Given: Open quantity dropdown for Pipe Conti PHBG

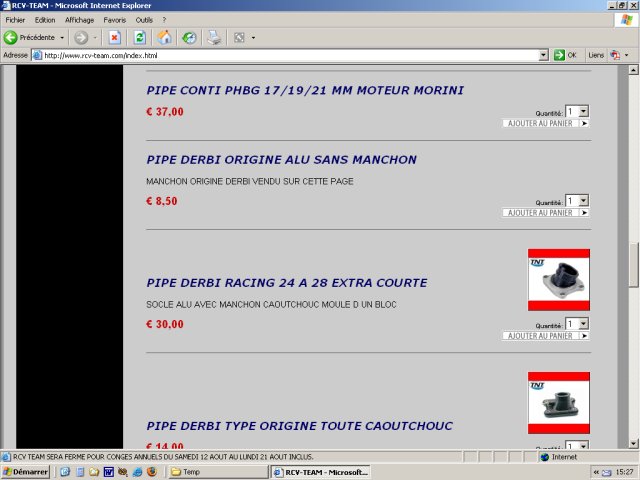Looking at the screenshot, I should [583, 112].
